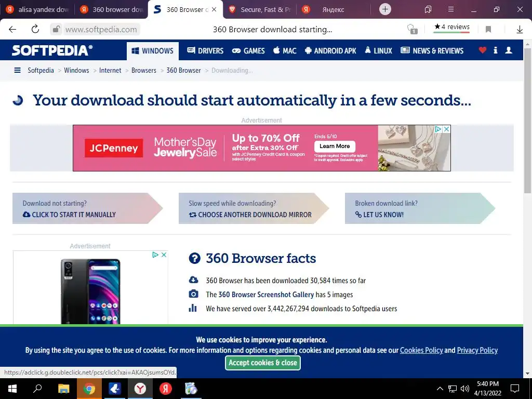Launch Google Chrome from taskbar
The height and width of the screenshot is (399, 532).
pos(89,389)
